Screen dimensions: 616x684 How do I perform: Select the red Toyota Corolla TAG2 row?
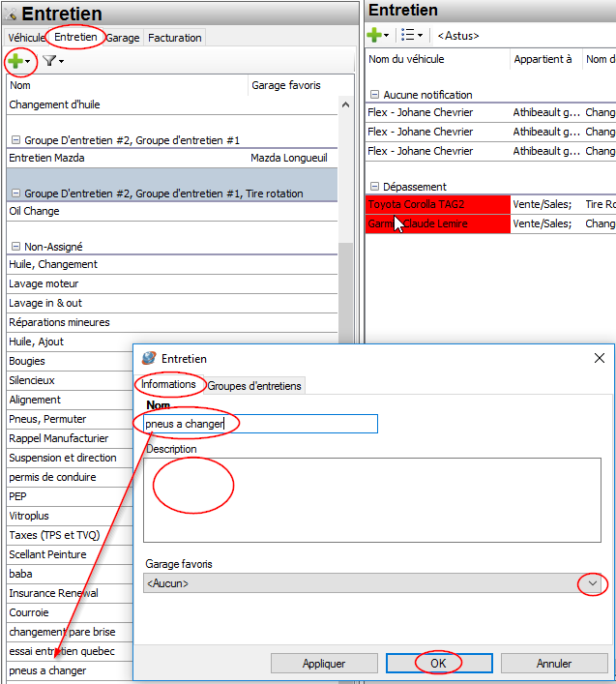(x=437, y=204)
